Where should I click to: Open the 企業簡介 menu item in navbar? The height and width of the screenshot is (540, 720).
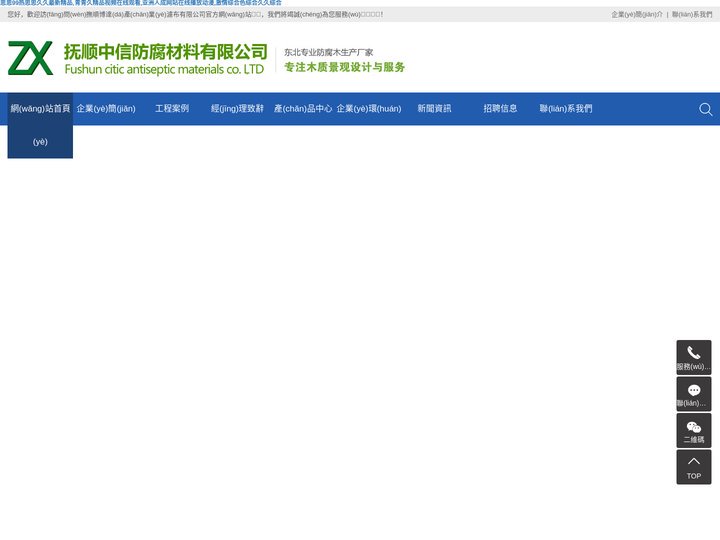[106, 109]
